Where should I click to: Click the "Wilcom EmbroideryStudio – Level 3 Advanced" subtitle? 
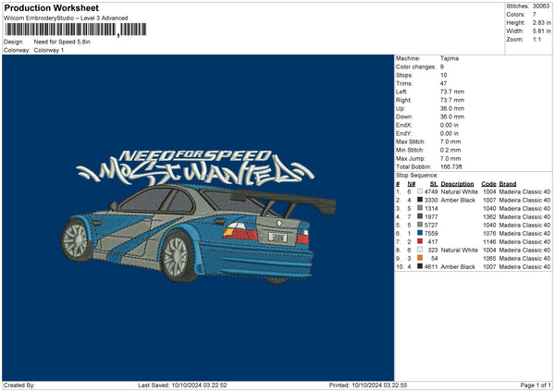pos(66,18)
